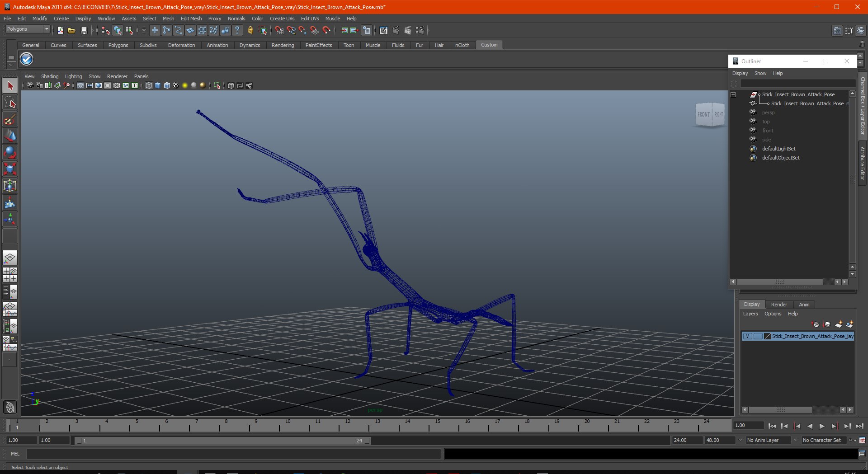Screen dimensions: 868x474
Task: Activate the Rotate tool sphere icon
Action: 10,153
